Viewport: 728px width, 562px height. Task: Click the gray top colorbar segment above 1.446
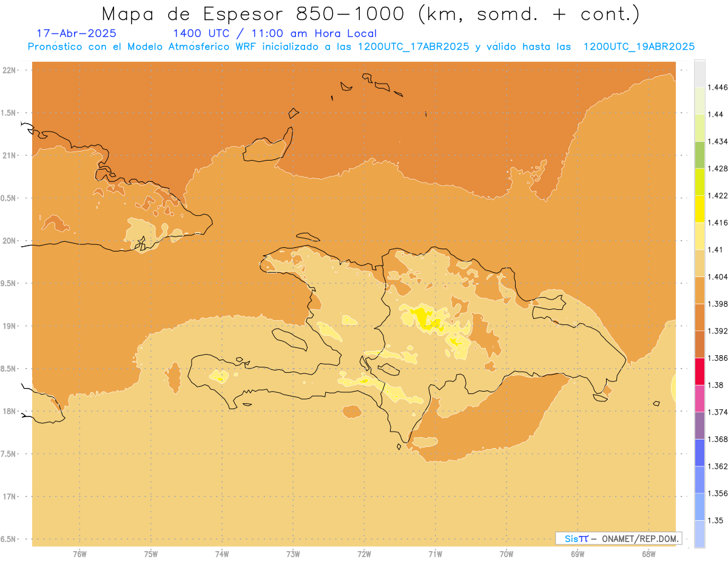click(699, 73)
